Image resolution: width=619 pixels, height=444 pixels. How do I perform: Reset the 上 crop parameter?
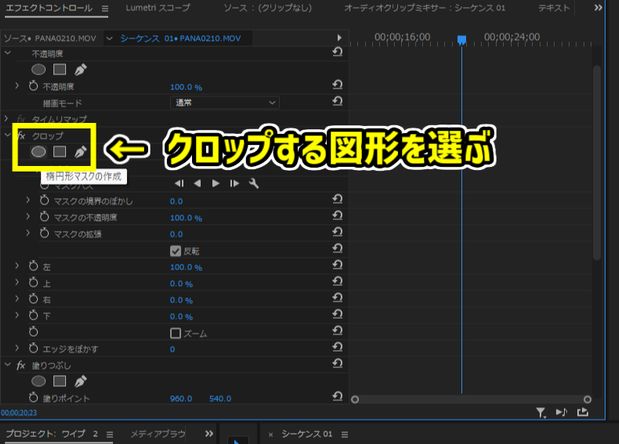tap(338, 281)
